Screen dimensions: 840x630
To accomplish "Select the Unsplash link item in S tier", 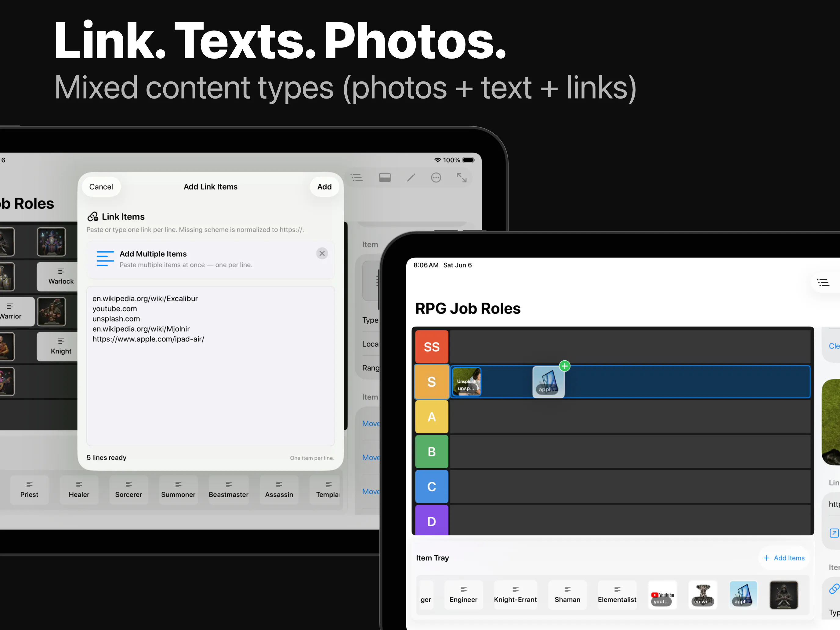I will 467,382.
